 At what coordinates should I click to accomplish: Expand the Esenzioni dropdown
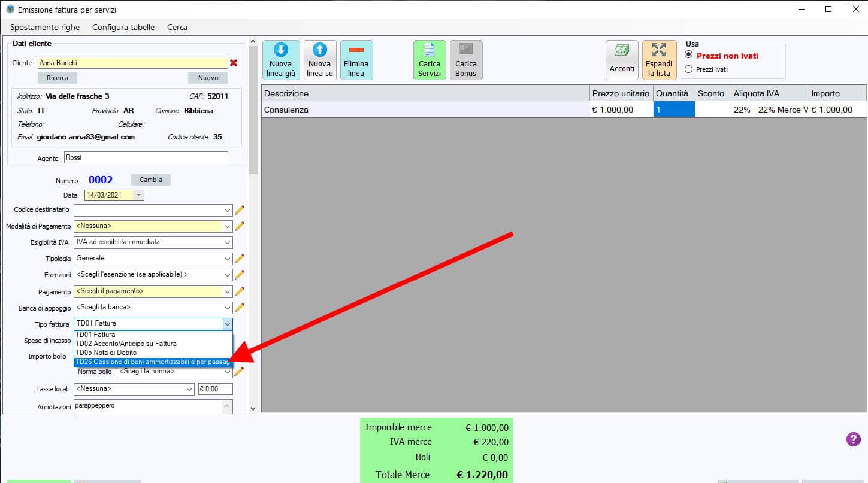pyautogui.click(x=228, y=275)
